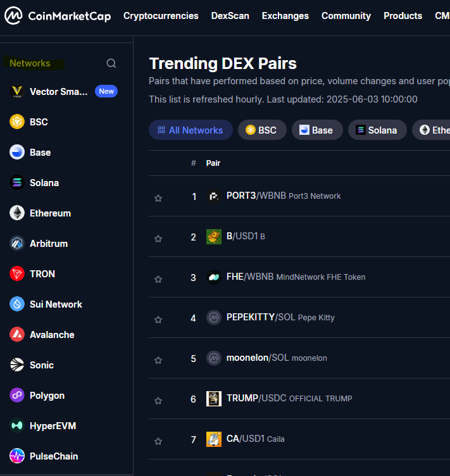Click the BSC icon in the sidebar
This screenshot has width=450, height=476.
17,122
